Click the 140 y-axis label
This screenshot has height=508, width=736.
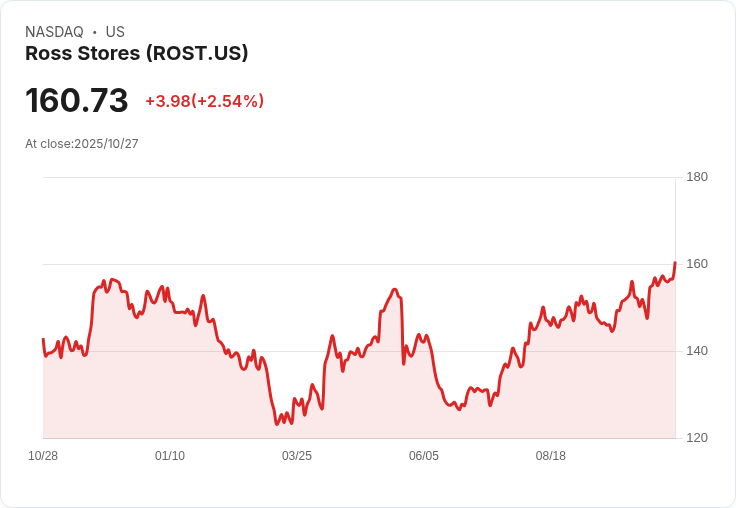coord(697,351)
